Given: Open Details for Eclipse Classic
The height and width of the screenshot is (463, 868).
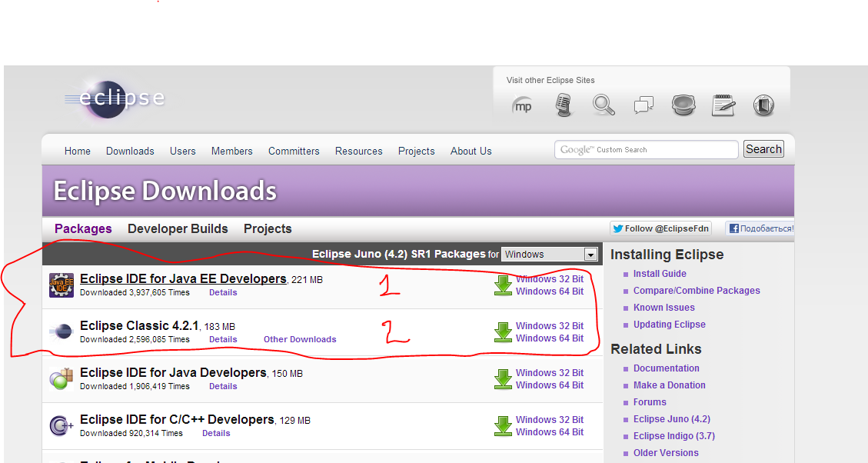Looking at the screenshot, I should tap(223, 339).
